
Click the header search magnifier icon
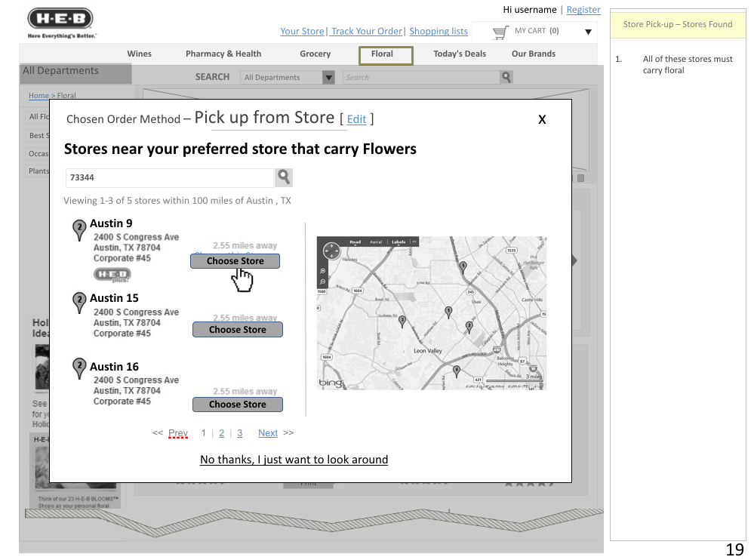[x=506, y=77]
